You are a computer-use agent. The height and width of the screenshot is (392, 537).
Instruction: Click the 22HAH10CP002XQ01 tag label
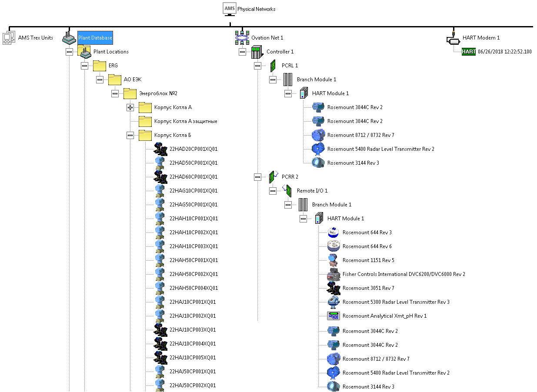tap(193, 233)
